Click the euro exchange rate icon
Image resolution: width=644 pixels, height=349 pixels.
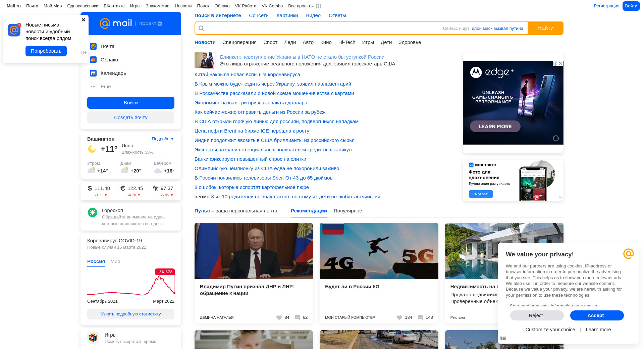click(x=123, y=188)
